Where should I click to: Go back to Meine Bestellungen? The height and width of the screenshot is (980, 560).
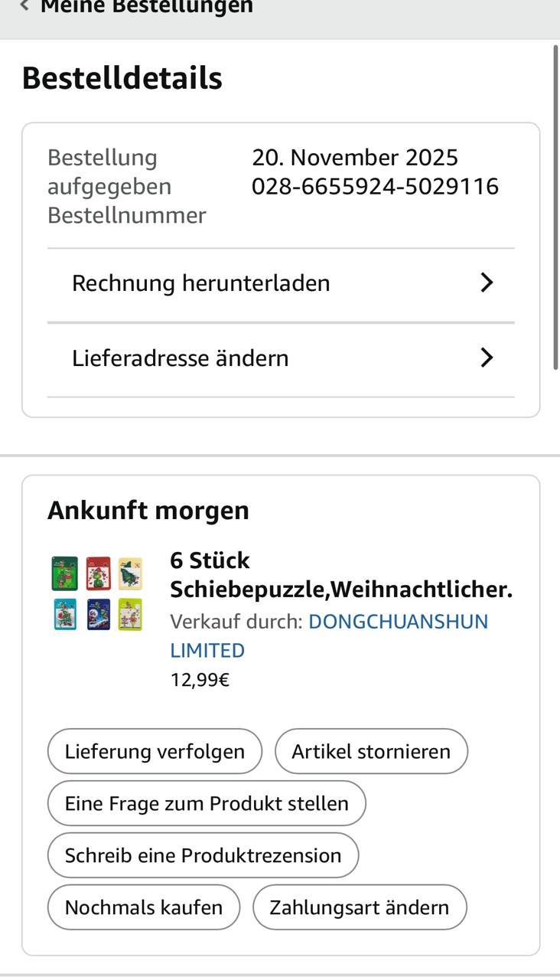click(x=145, y=7)
